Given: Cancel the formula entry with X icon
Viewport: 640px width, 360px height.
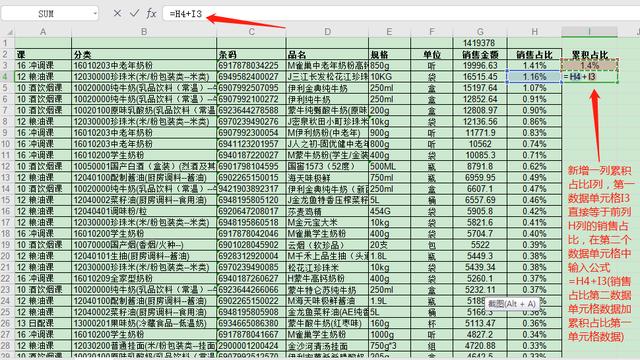Looking at the screenshot, I should tap(117, 13).
